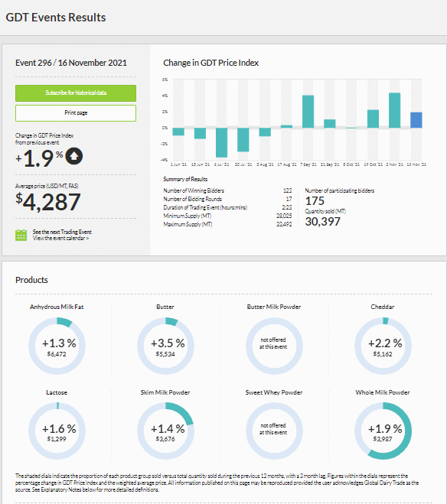Click the 21 Sep '21 chart bar
This screenshot has height=504, width=447.
[x=330, y=124]
